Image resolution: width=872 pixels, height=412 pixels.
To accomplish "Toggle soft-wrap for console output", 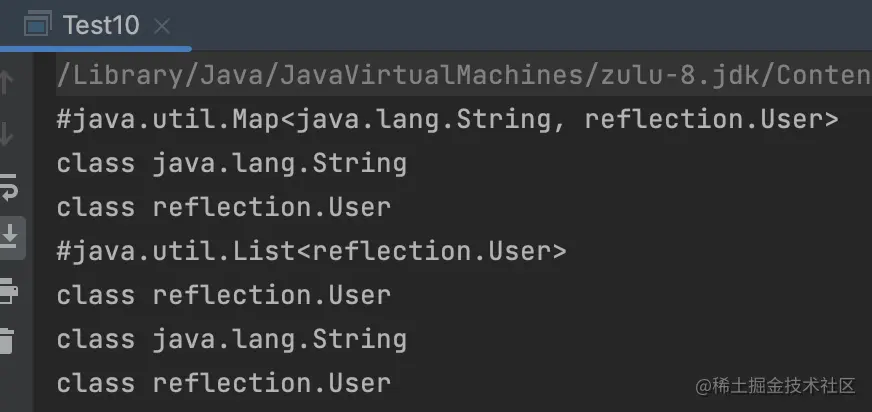I will click(8, 186).
